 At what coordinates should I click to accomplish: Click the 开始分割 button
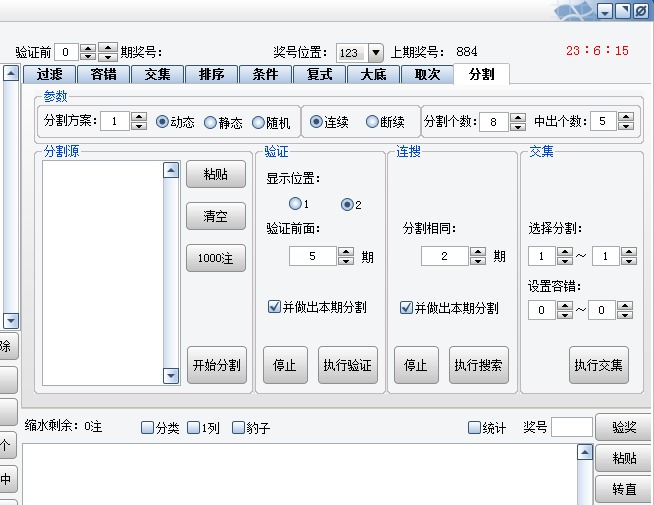pyautogui.click(x=216, y=365)
